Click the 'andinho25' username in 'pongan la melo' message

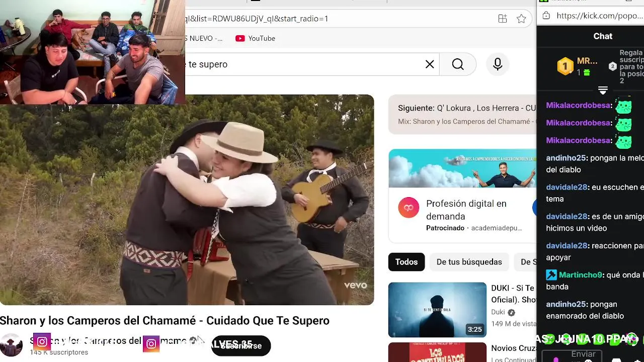coord(566,158)
